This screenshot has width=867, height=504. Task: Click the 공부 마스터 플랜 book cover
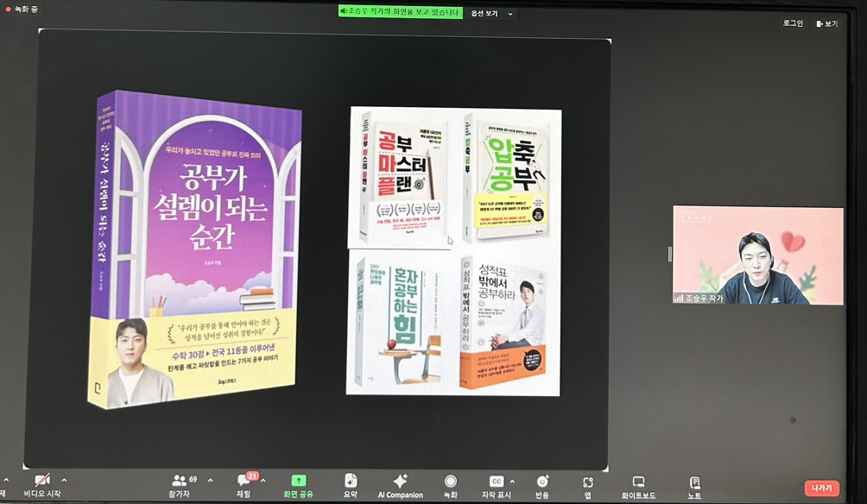(x=401, y=176)
